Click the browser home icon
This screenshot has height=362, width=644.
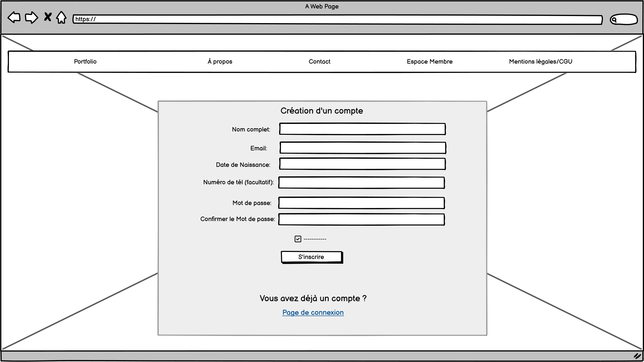tap(61, 17)
